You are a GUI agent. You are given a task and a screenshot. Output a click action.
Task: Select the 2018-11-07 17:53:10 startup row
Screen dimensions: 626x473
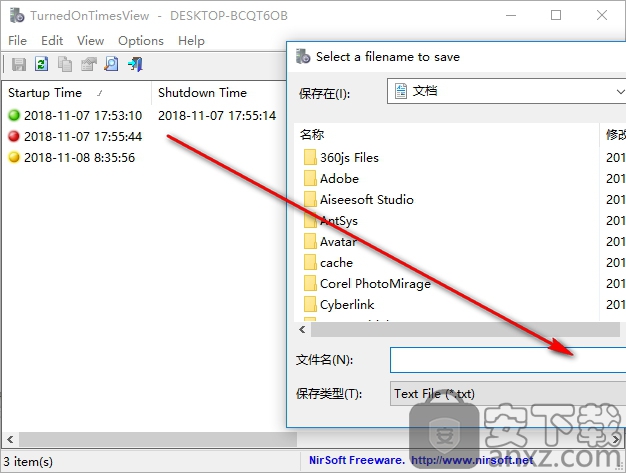pyautogui.click(x=83, y=115)
